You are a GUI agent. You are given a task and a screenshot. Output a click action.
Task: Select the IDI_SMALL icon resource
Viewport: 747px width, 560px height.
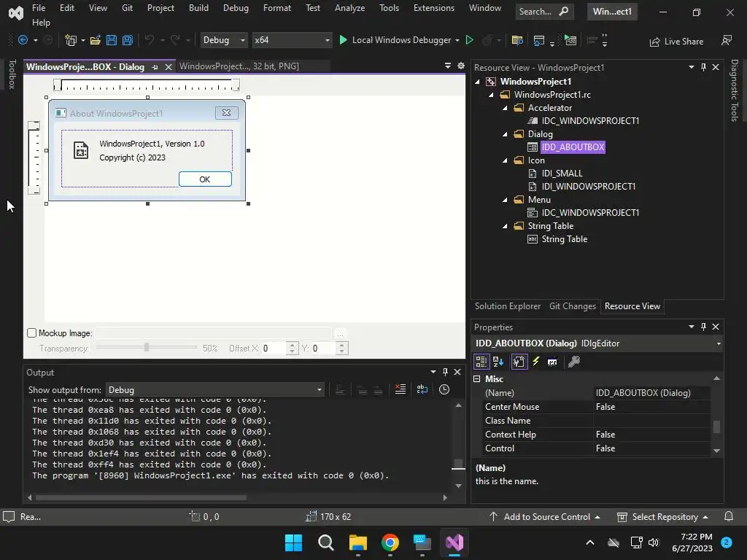tap(562, 174)
